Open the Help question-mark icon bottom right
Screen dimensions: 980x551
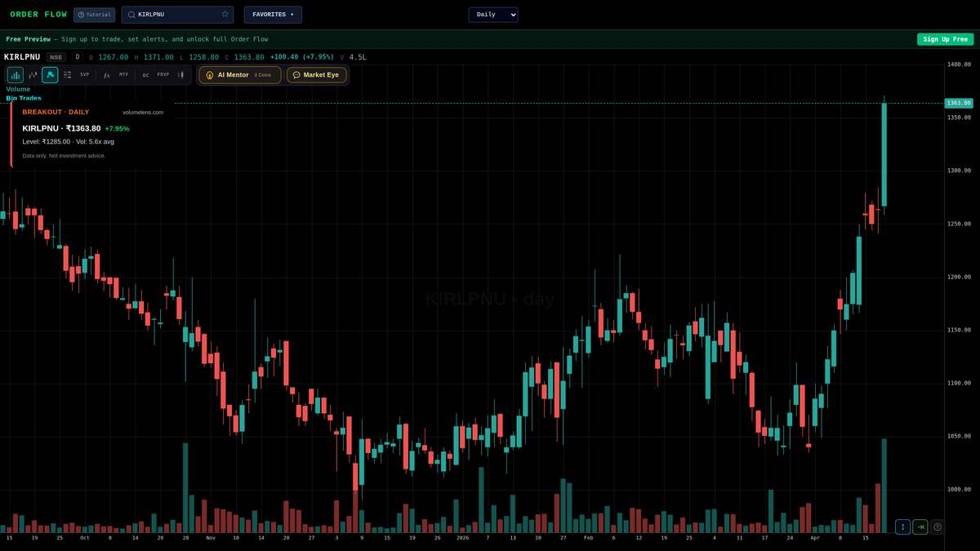click(x=938, y=527)
